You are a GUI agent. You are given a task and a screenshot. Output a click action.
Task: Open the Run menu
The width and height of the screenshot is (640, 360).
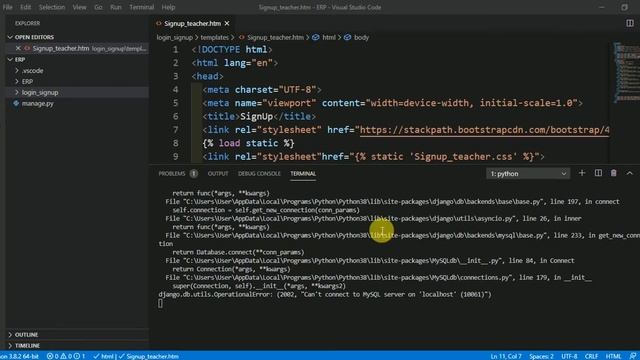[x=116, y=7]
